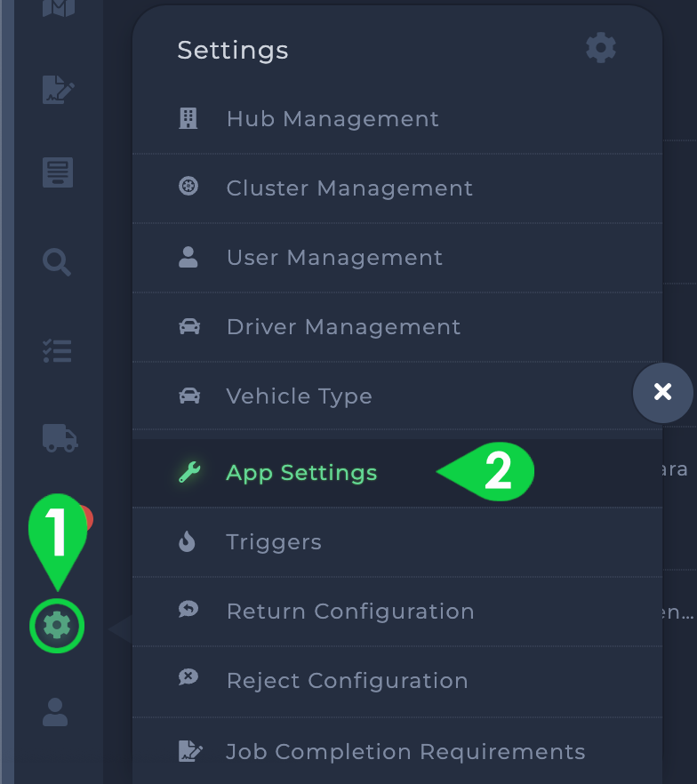Go to User Management
This screenshot has height=784, width=697.
(x=397, y=258)
